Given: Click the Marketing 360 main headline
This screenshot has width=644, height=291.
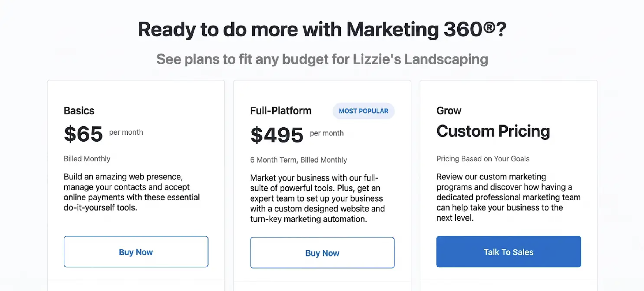Looking at the screenshot, I should (x=322, y=29).
